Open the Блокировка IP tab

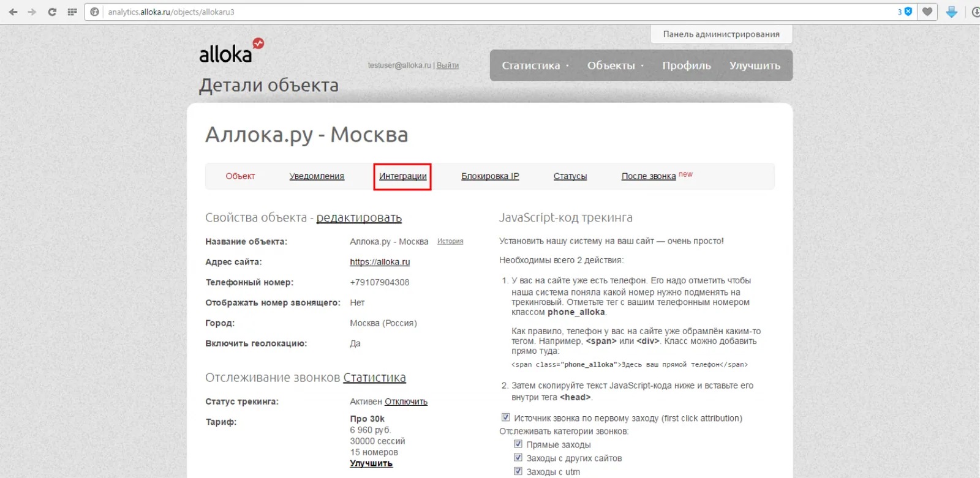pyautogui.click(x=490, y=176)
